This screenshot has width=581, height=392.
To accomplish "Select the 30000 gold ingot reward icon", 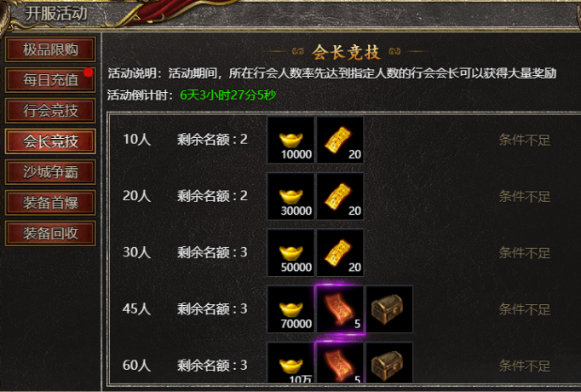I will [x=290, y=196].
